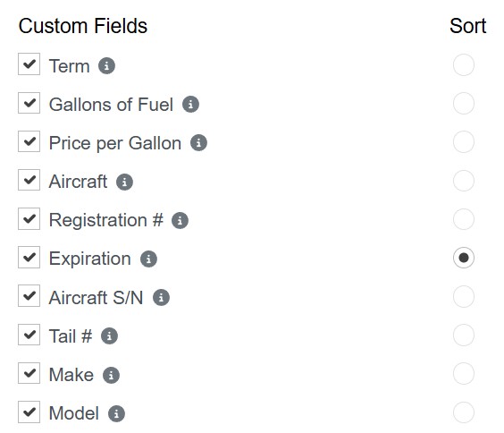Screen dimensions: 504x433
Task: Click info icon beside Gallons of Fuel
Action: pos(190,105)
